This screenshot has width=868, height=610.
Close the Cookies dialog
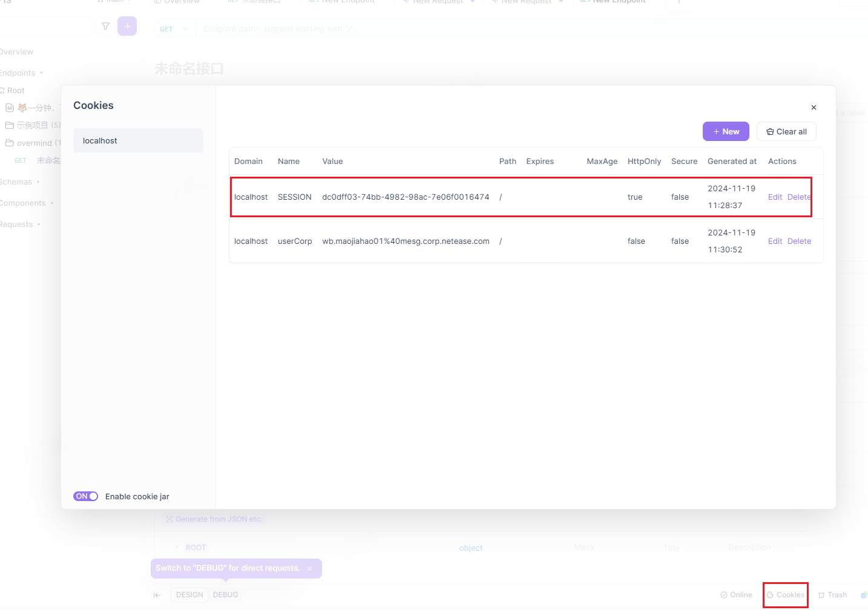pos(814,107)
